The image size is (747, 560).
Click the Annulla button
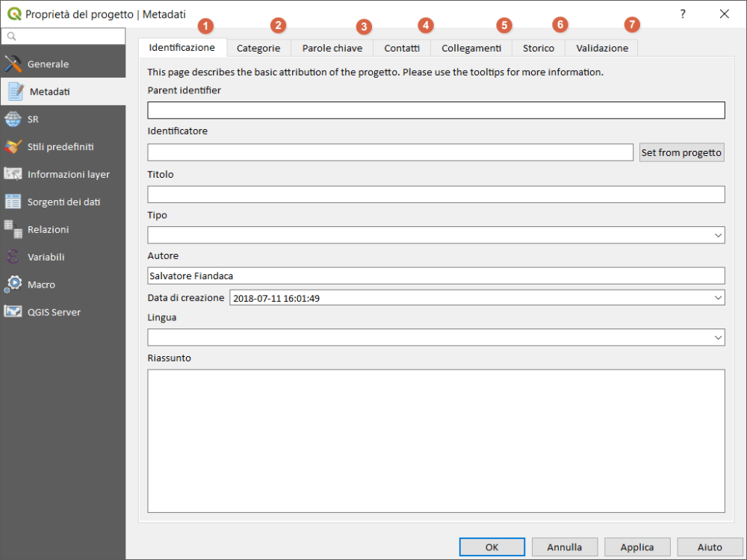(x=565, y=547)
